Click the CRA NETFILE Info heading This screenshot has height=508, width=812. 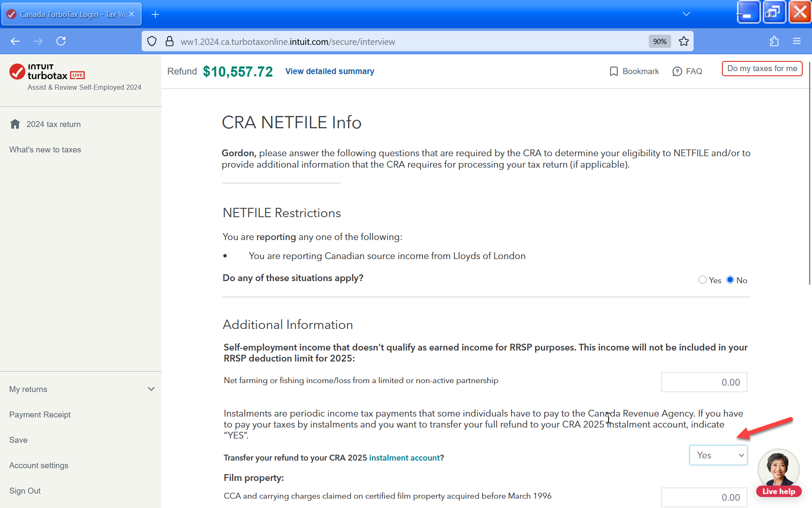point(291,122)
